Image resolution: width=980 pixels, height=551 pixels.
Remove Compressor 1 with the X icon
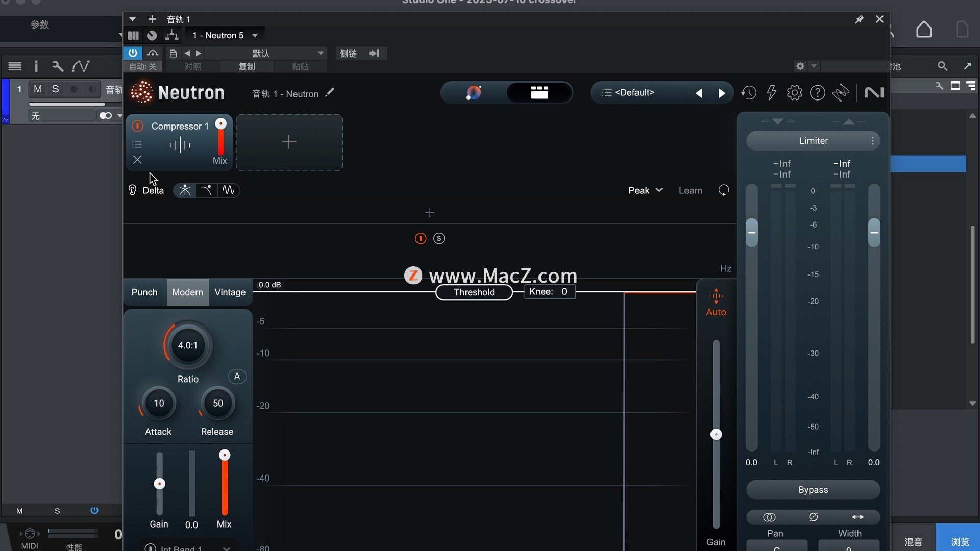137,160
